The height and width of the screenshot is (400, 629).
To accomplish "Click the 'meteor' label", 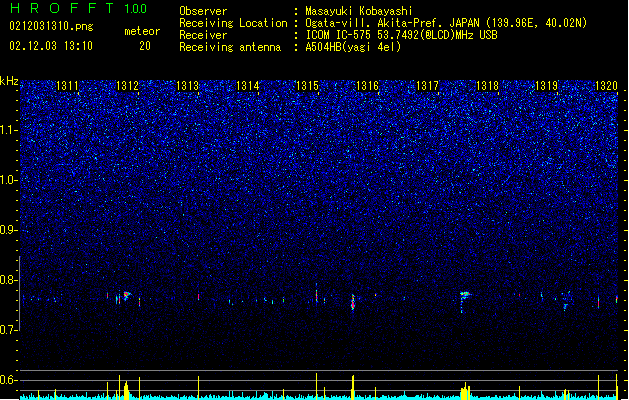I will click(x=142, y=31).
